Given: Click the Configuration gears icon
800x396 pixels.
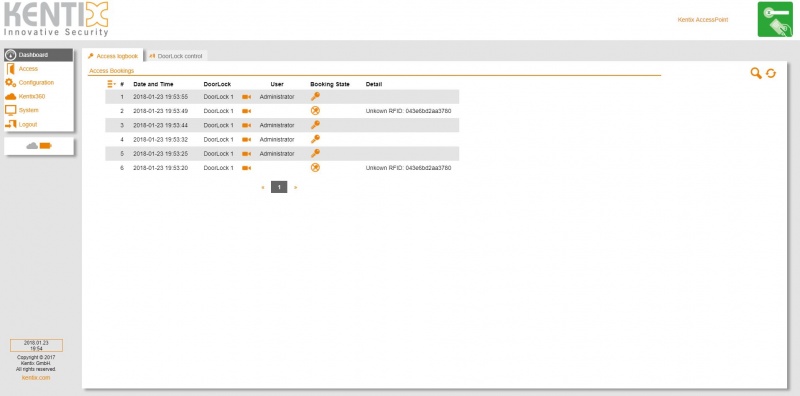Looking at the screenshot, I should 11,83.
